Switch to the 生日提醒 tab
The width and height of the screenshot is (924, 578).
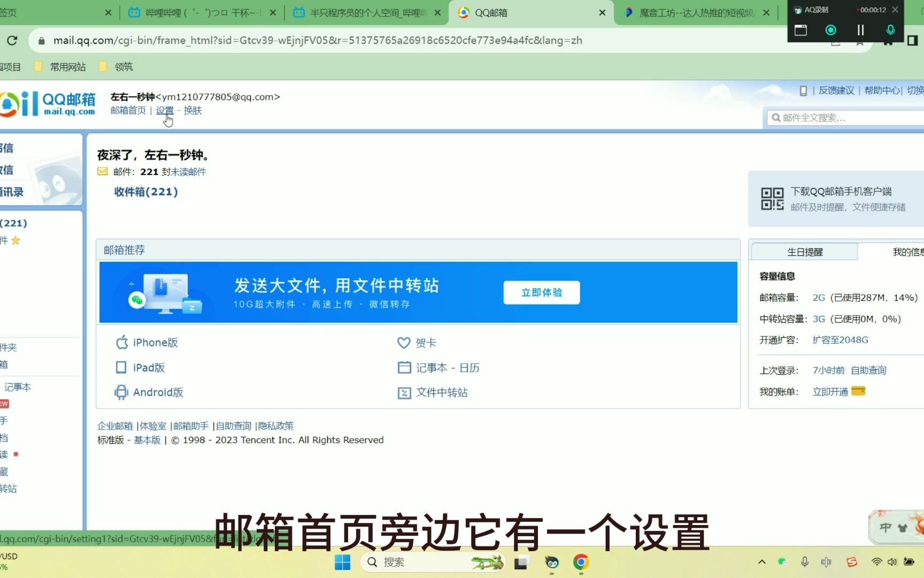coord(804,252)
